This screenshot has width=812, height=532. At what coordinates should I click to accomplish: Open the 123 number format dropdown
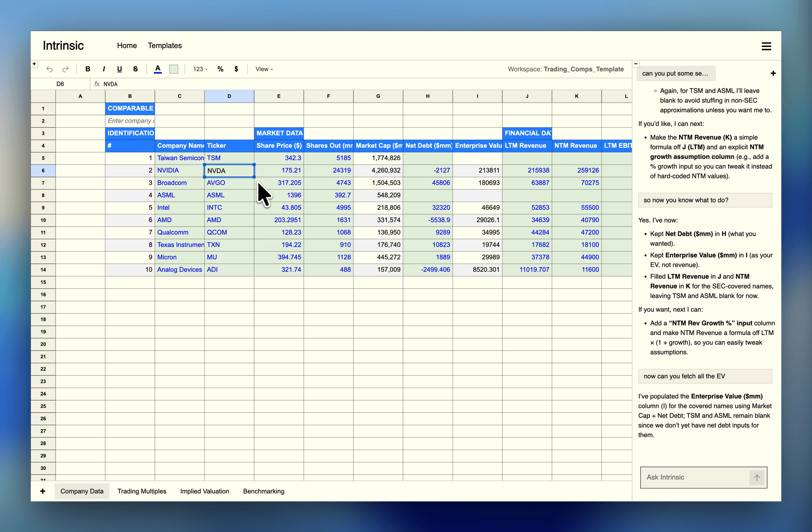pos(199,69)
